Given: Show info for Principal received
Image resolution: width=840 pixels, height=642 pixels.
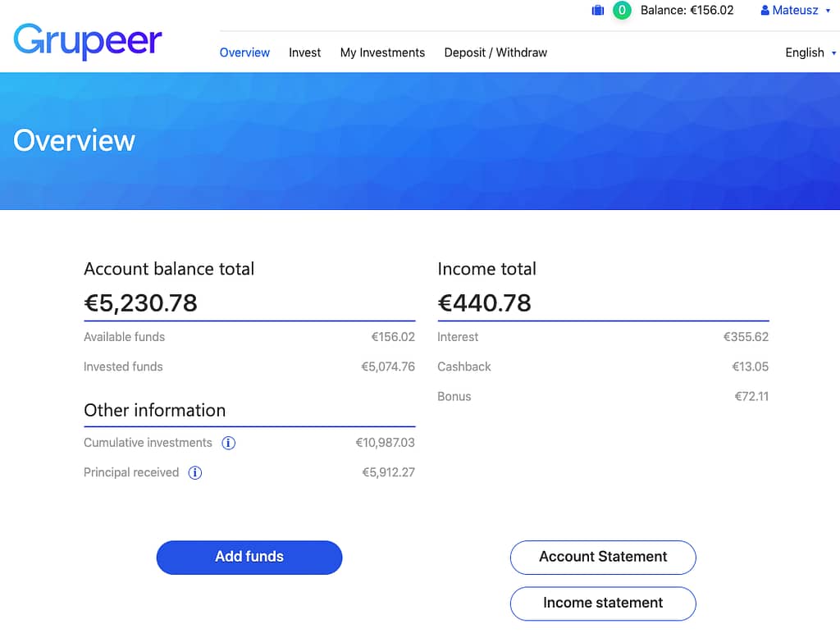Looking at the screenshot, I should [195, 473].
